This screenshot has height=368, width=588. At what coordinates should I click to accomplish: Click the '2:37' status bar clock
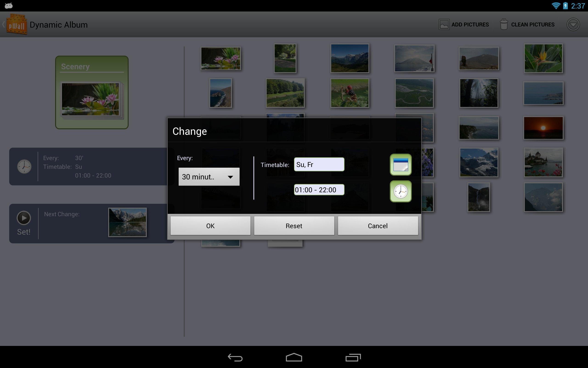pos(578,6)
